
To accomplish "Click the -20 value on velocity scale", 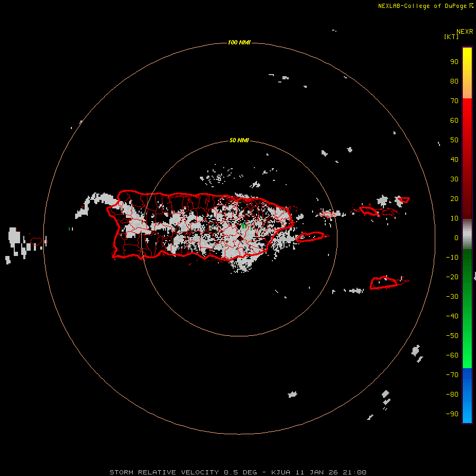I will click(x=452, y=277).
